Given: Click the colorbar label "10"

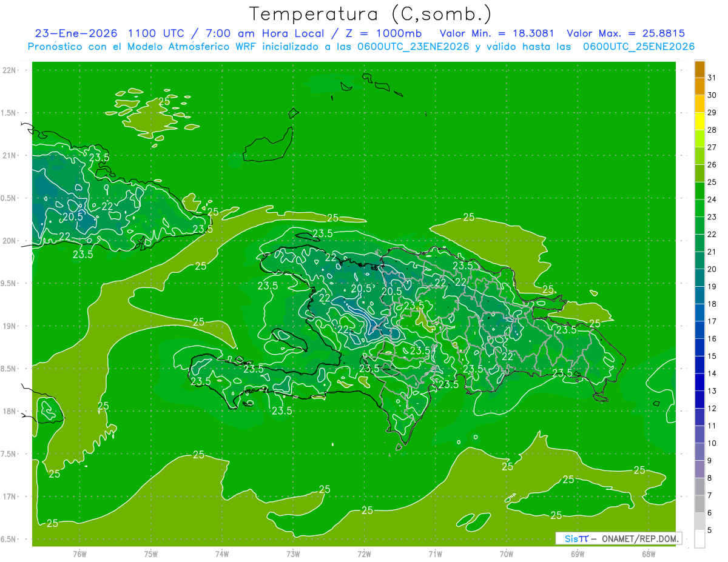Looking at the screenshot, I should [712, 444].
